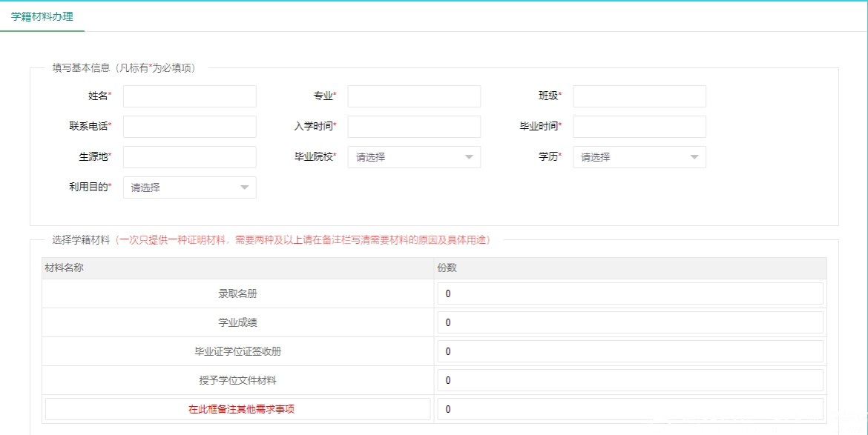Click the 生源地 input field

[189, 157]
